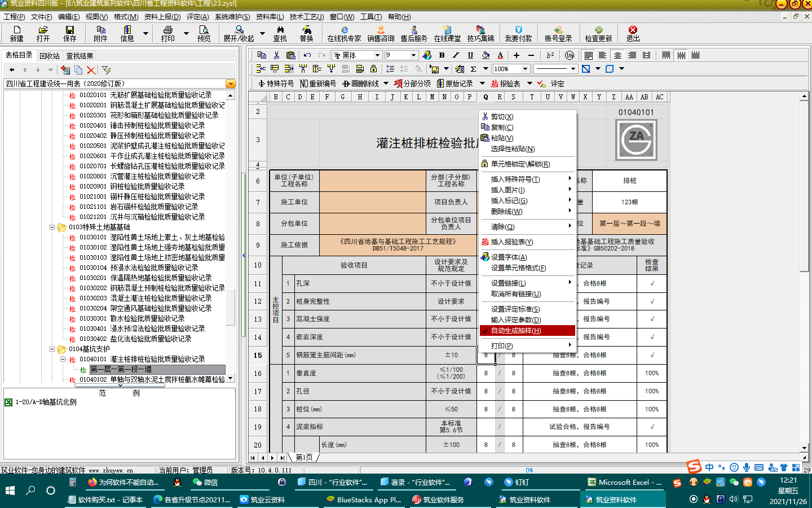The image size is (812, 508).
Task: Click the 特殊符号 button
Action: (276, 84)
